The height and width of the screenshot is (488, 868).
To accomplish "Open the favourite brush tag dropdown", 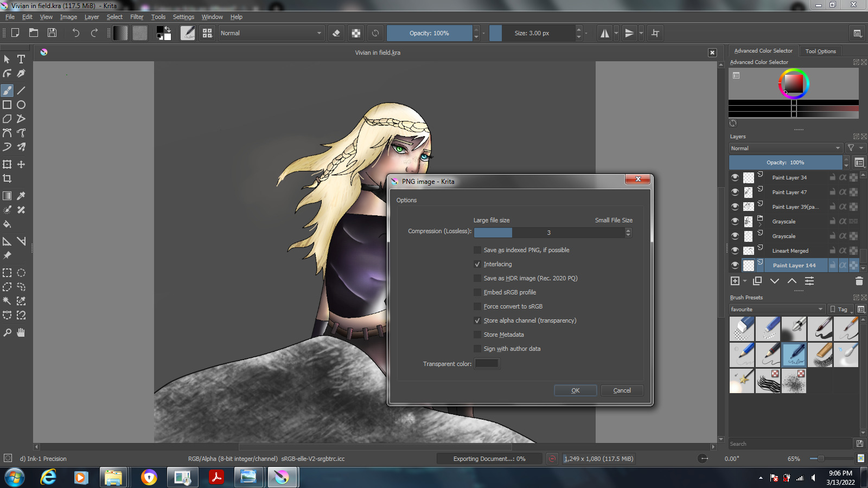I will (x=777, y=309).
